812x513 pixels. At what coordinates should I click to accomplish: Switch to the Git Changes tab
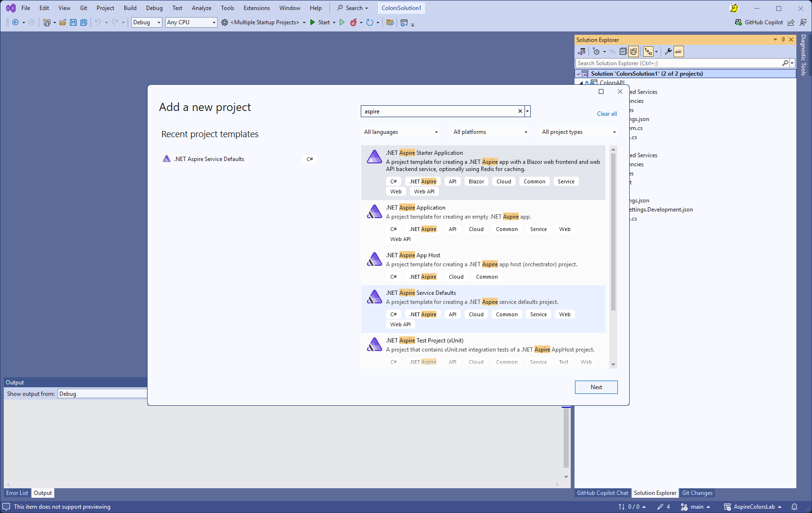(697, 493)
